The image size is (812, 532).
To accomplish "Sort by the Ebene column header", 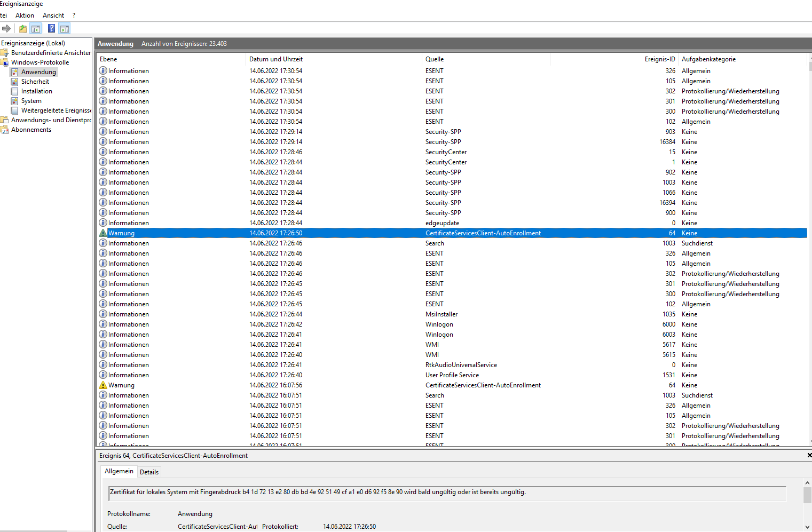I will 171,59.
